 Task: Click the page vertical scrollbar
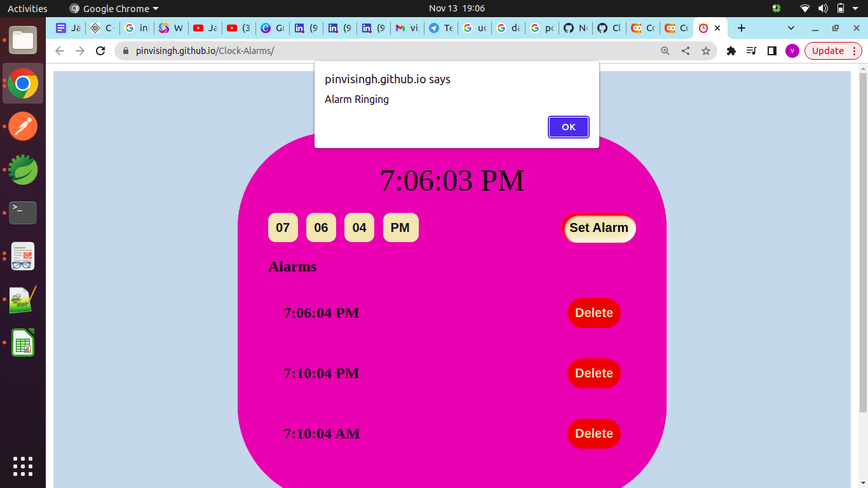tap(863, 241)
